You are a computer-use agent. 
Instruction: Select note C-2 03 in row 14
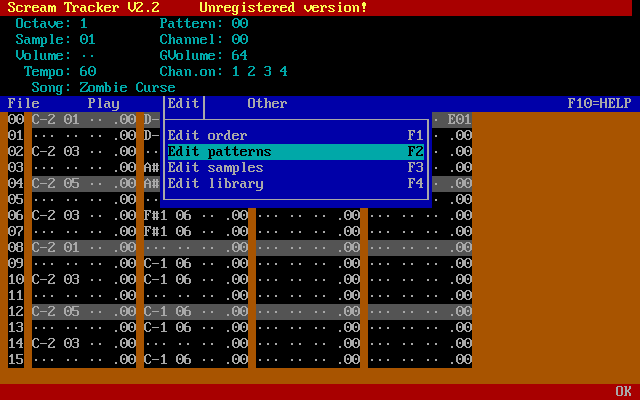click(x=56, y=343)
